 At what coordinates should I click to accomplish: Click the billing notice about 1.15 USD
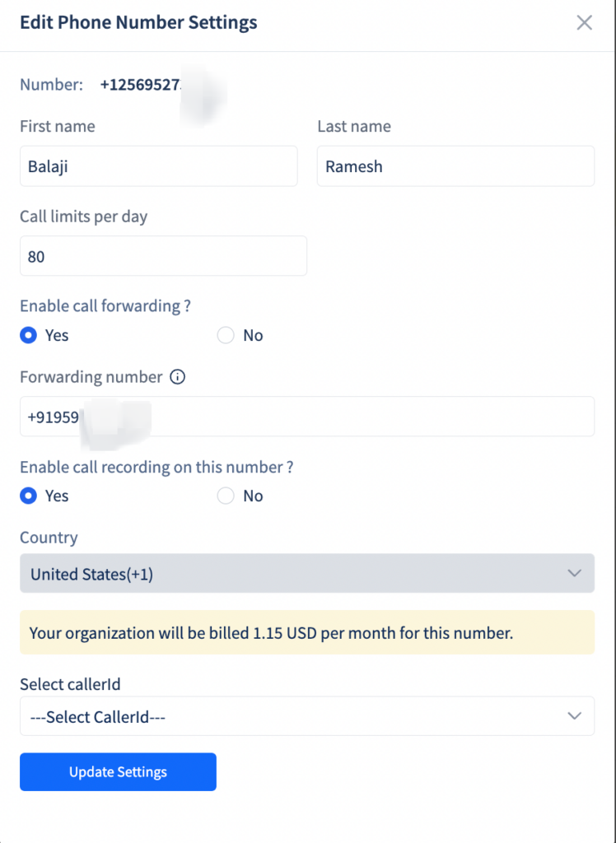tap(307, 633)
